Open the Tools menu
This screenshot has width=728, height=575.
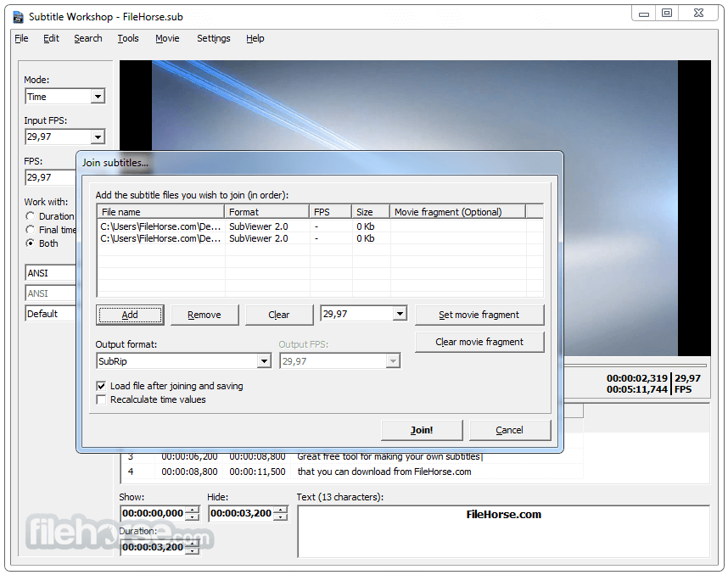[127, 38]
